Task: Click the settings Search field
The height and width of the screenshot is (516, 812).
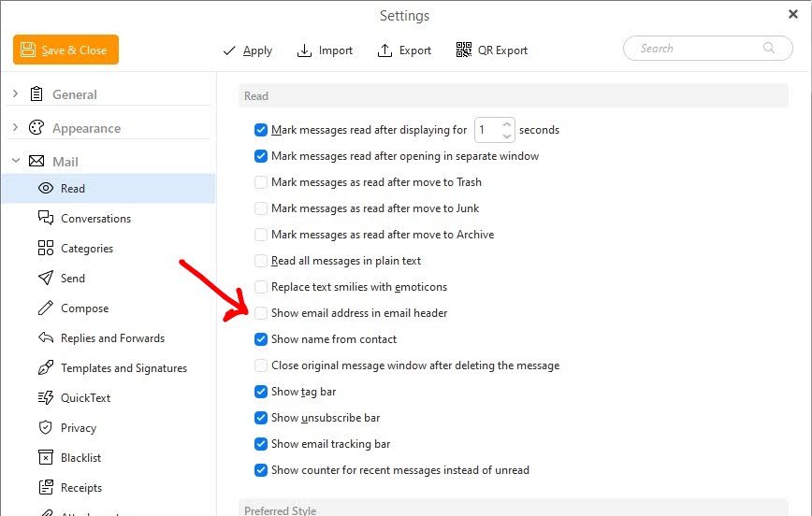Action: point(702,49)
